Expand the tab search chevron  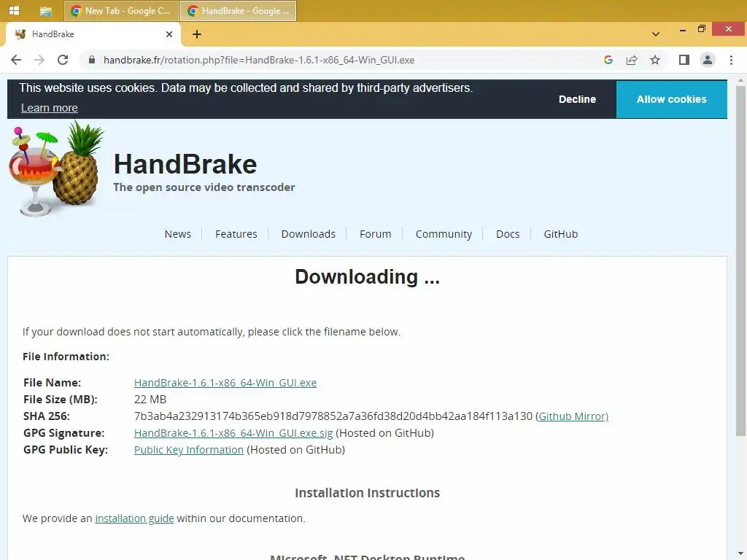point(656,34)
